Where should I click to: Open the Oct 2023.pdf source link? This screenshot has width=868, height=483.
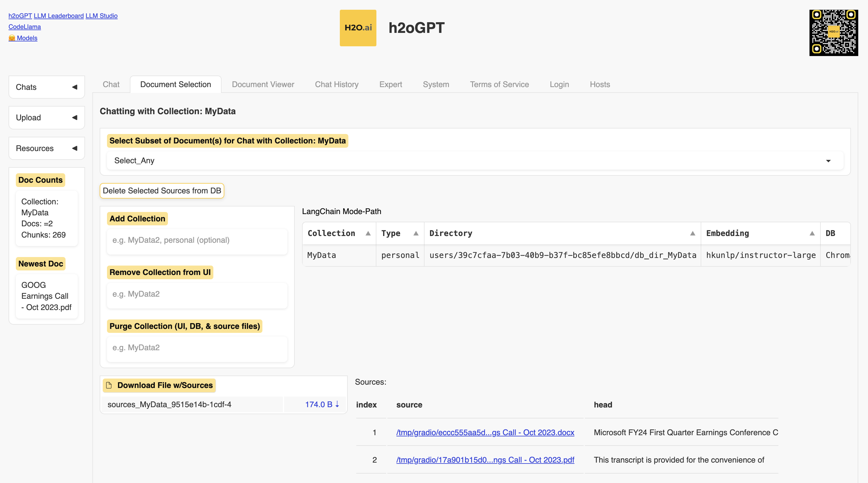click(485, 460)
